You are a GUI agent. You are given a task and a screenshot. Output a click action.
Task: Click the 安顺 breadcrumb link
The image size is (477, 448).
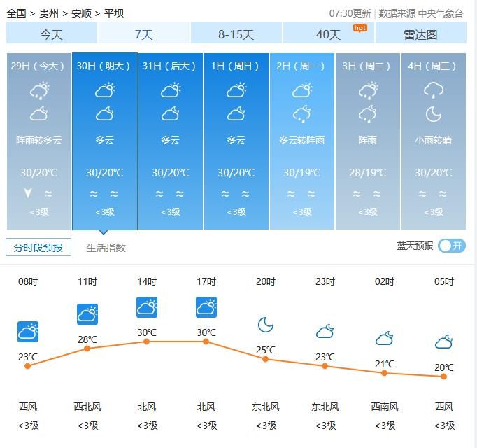point(81,13)
